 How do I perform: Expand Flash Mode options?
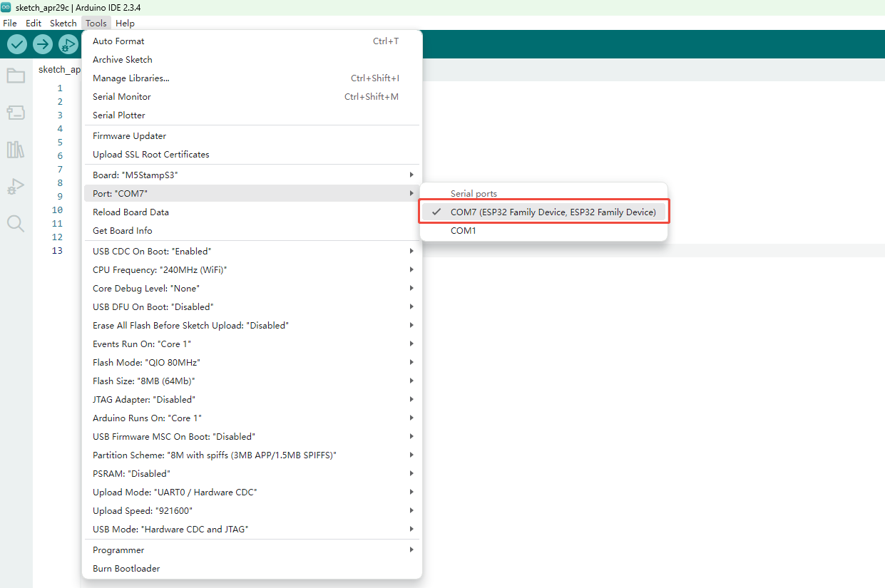(x=252, y=363)
